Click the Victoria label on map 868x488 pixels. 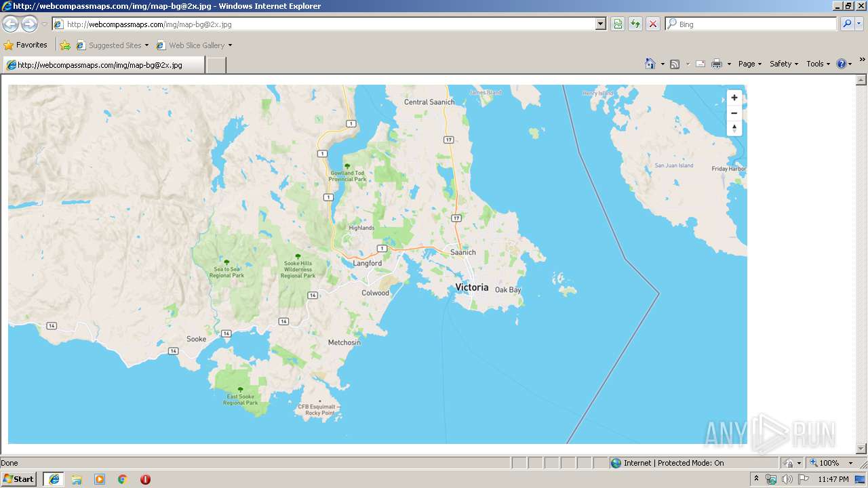[x=472, y=287]
